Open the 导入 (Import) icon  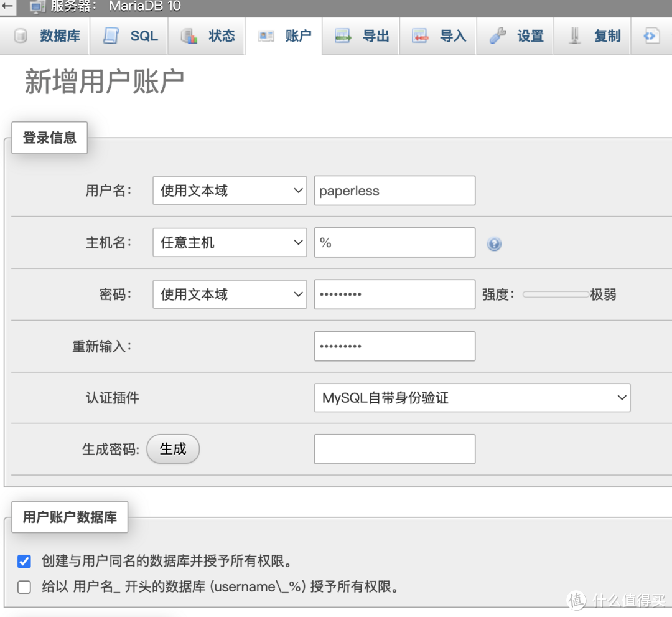[421, 35]
